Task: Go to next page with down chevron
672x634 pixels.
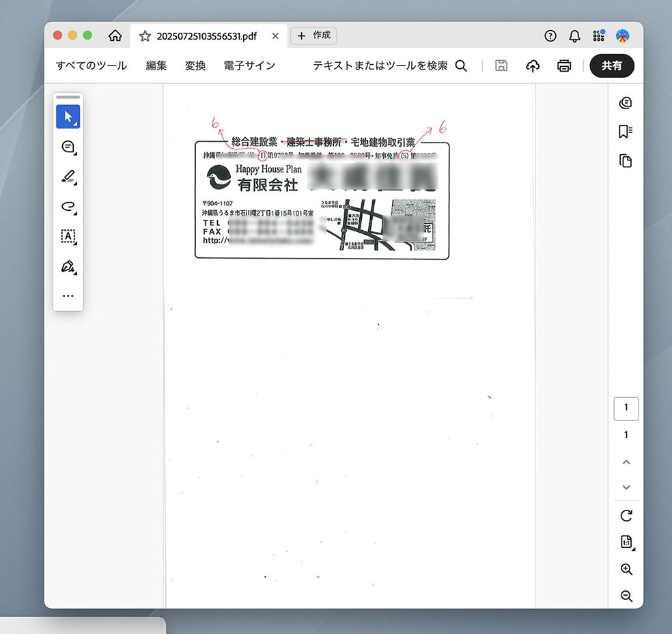Action: [x=626, y=487]
